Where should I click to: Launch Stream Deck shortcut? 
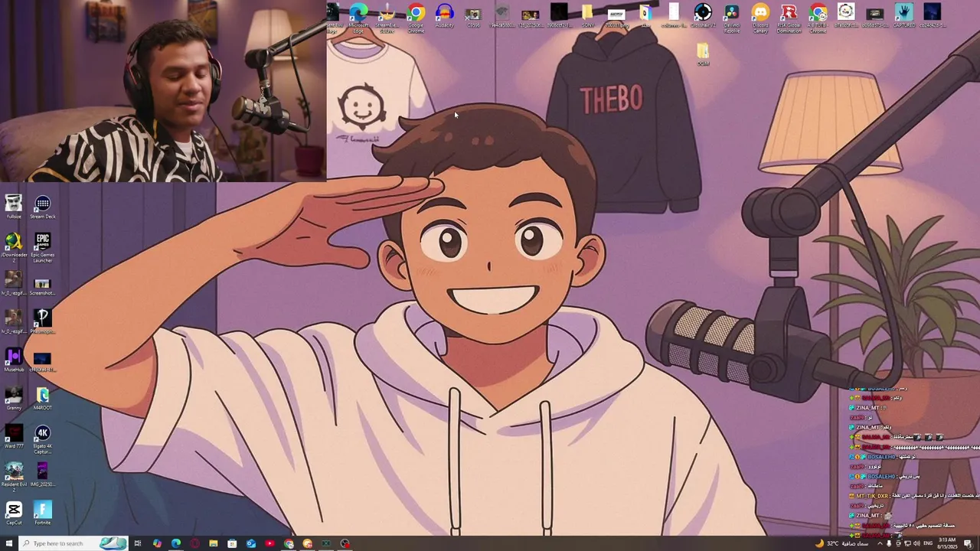[42, 207]
